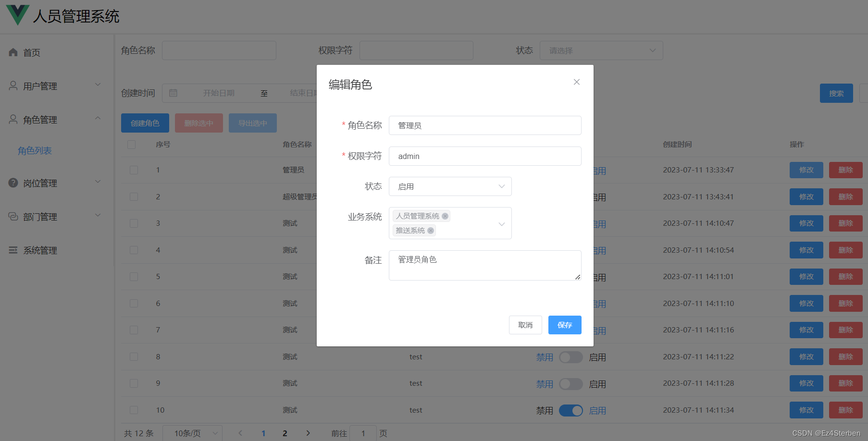The height and width of the screenshot is (441, 868).
Task: Click the 权限字符 field containing admin
Action: point(485,156)
